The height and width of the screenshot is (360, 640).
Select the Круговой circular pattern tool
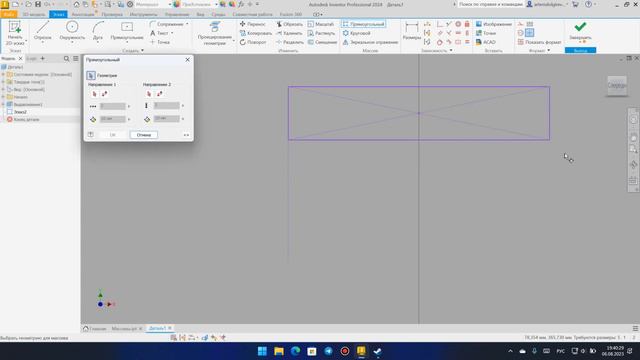357,33
